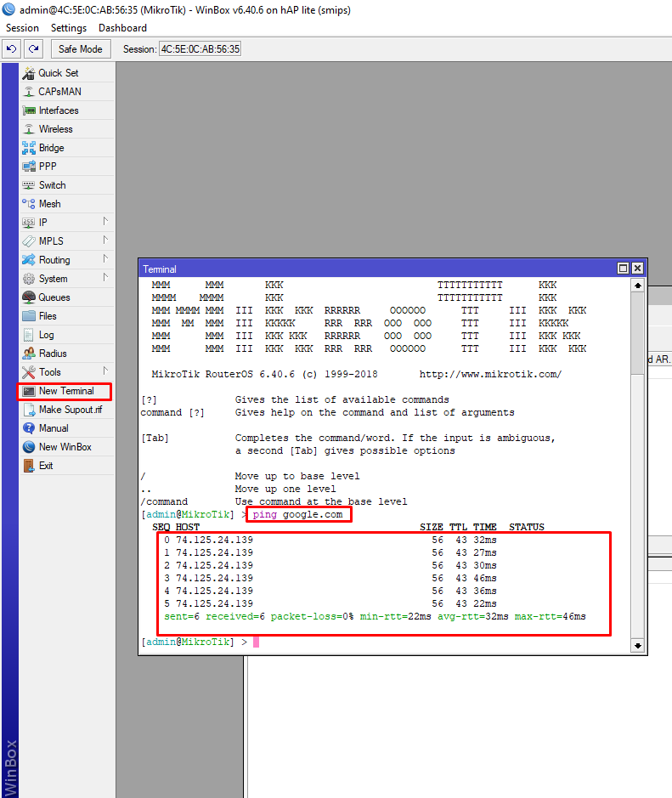Expand the IP submenu arrow
The image size is (672, 798).
[x=105, y=222]
